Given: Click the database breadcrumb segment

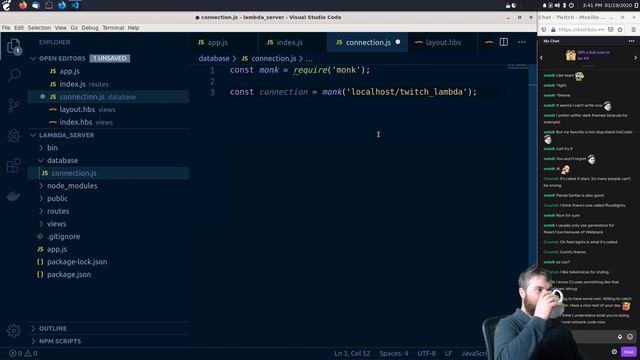Looking at the screenshot, I should tap(214, 58).
